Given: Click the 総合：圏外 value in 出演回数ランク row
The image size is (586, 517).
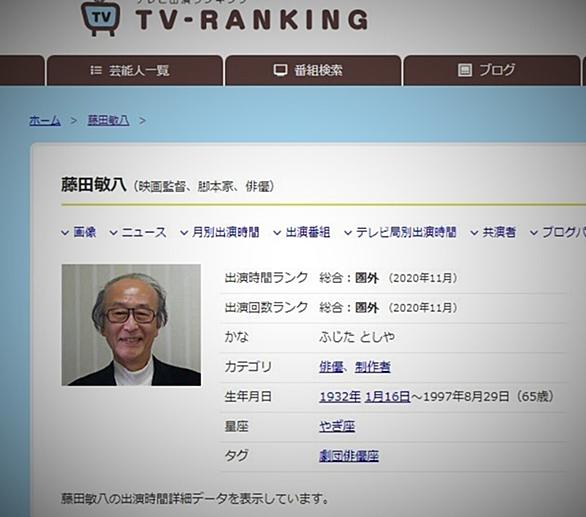Looking at the screenshot, I should tap(349, 308).
